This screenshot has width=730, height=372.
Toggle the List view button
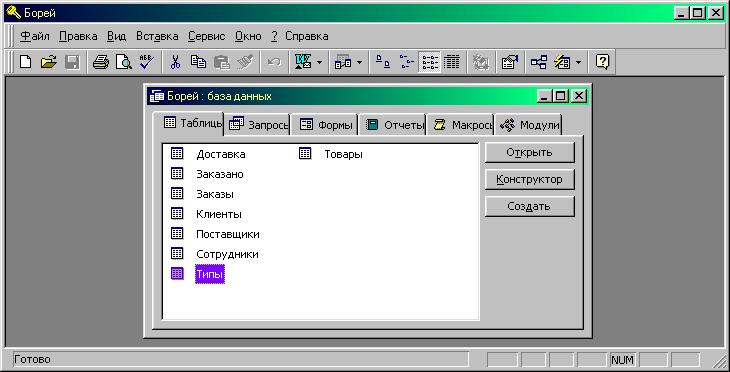coord(429,62)
